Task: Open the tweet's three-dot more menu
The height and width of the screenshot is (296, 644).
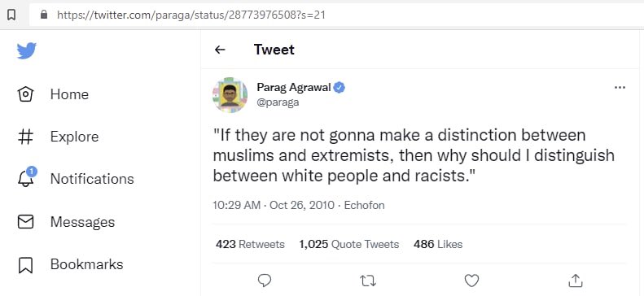Action: 620,87
